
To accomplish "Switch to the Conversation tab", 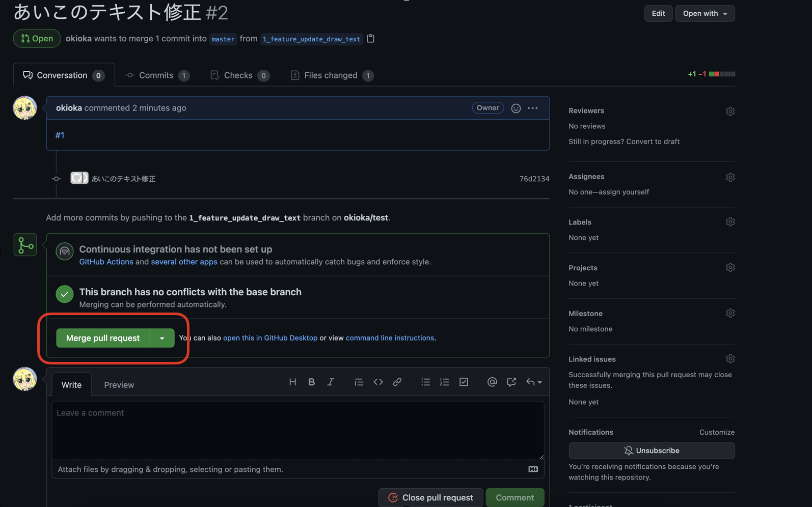I will [64, 75].
